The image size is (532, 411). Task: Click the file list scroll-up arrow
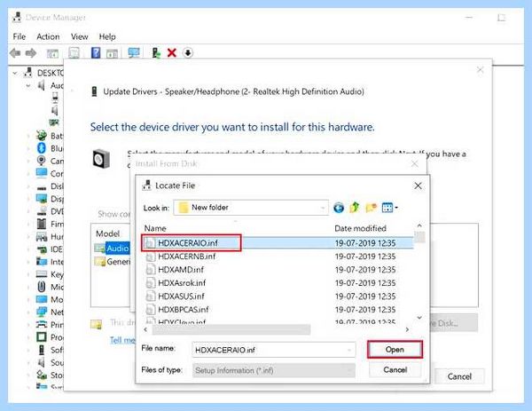(419, 225)
